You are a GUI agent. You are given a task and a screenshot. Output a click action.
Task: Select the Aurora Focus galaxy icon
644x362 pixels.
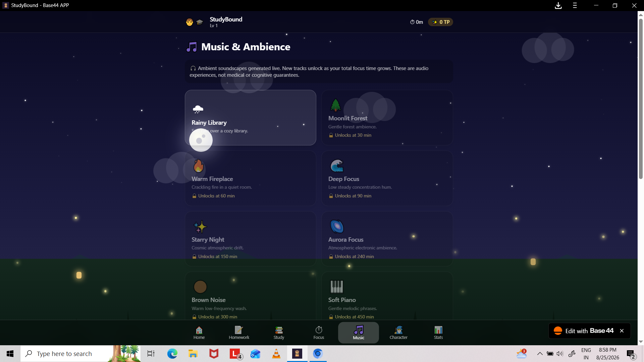pyautogui.click(x=337, y=227)
